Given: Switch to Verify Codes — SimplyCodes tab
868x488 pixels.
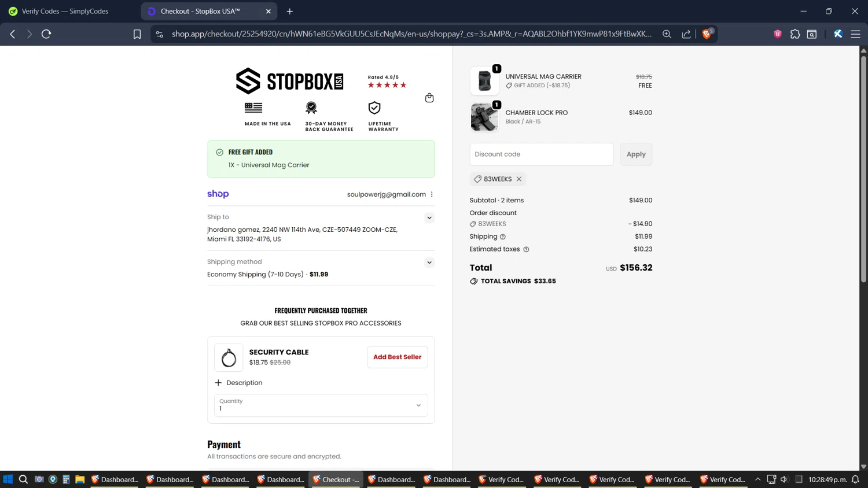Looking at the screenshot, I should coord(65,11).
